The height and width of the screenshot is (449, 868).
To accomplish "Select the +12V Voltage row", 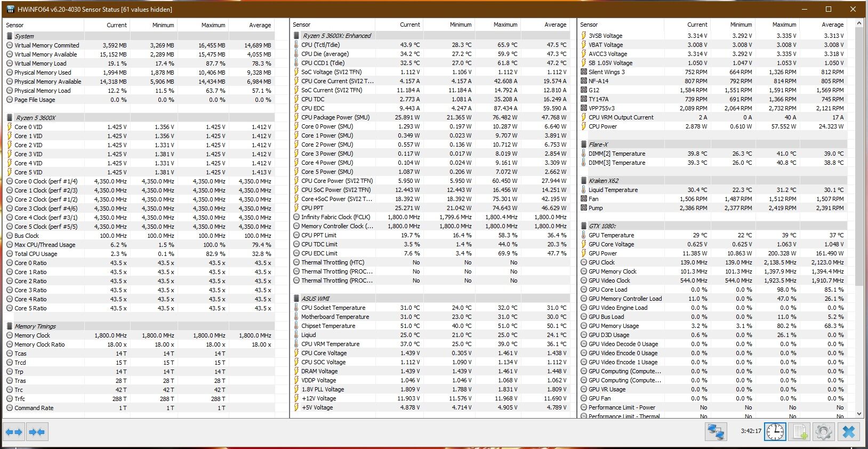I will pyautogui.click(x=430, y=398).
